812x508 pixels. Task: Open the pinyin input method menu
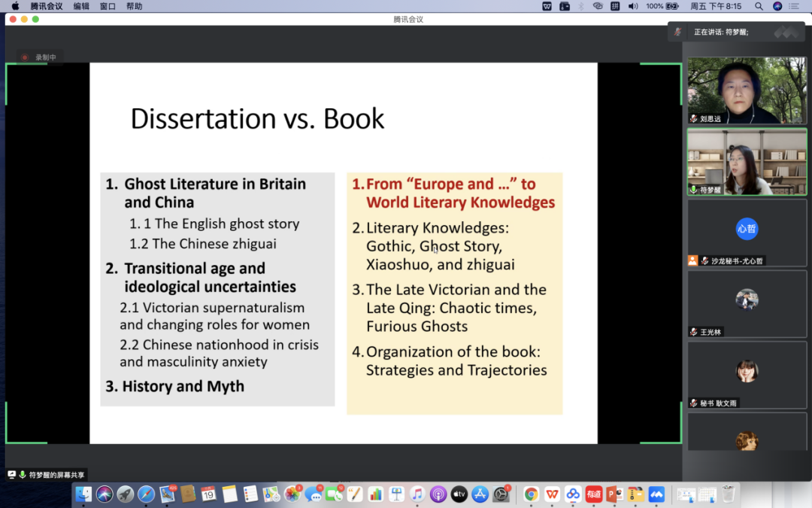tap(615, 6)
